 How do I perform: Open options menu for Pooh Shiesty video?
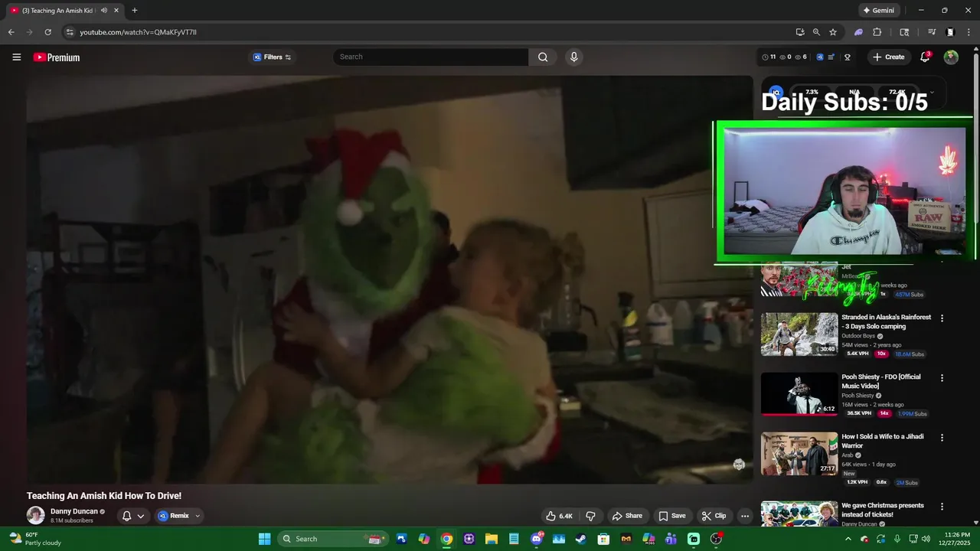click(x=942, y=378)
